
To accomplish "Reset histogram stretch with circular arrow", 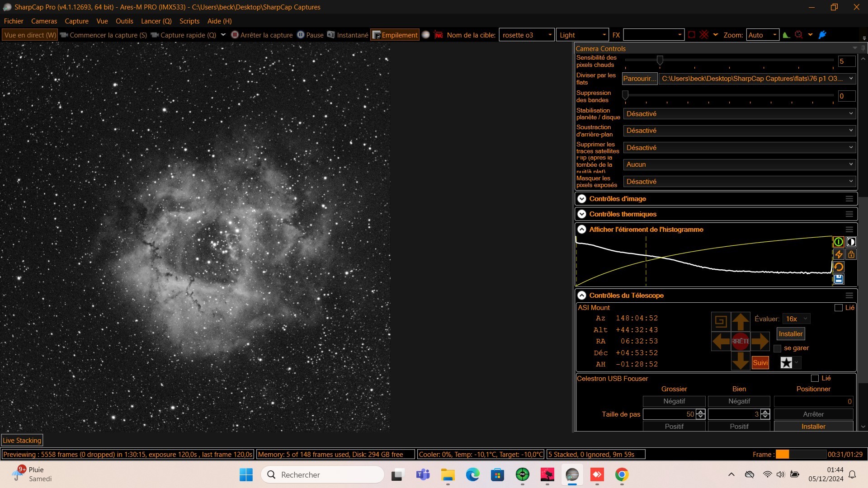I will [838, 267].
